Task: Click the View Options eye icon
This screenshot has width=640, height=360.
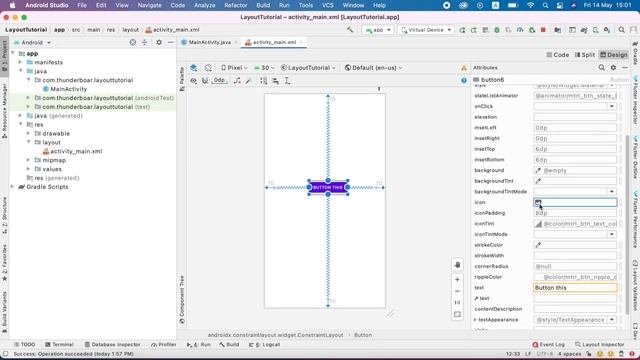Action: [193, 81]
